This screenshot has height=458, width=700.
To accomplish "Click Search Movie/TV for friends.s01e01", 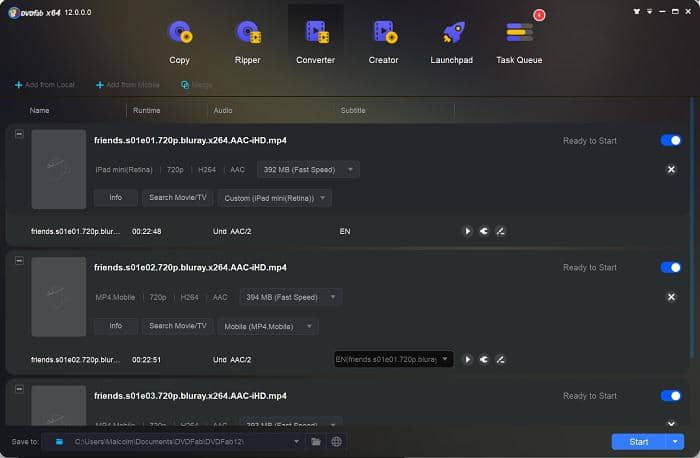I will point(178,198).
